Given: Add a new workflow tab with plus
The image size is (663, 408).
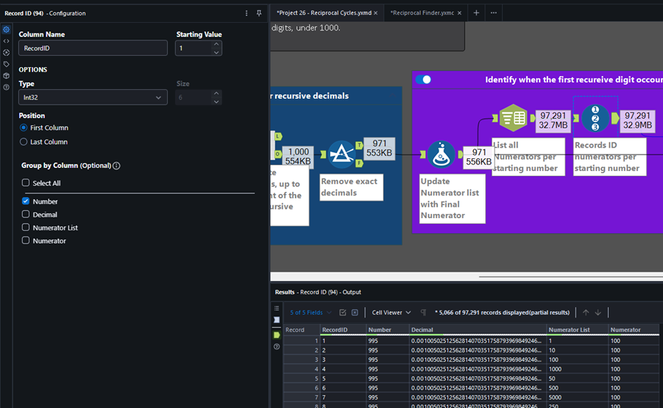Looking at the screenshot, I should pyautogui.click(x=476, y=12).
